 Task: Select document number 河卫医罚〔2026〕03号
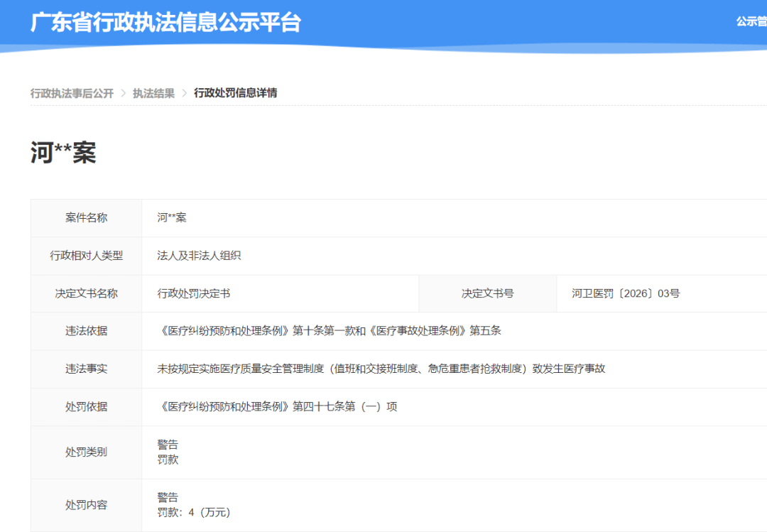(626, 293)
